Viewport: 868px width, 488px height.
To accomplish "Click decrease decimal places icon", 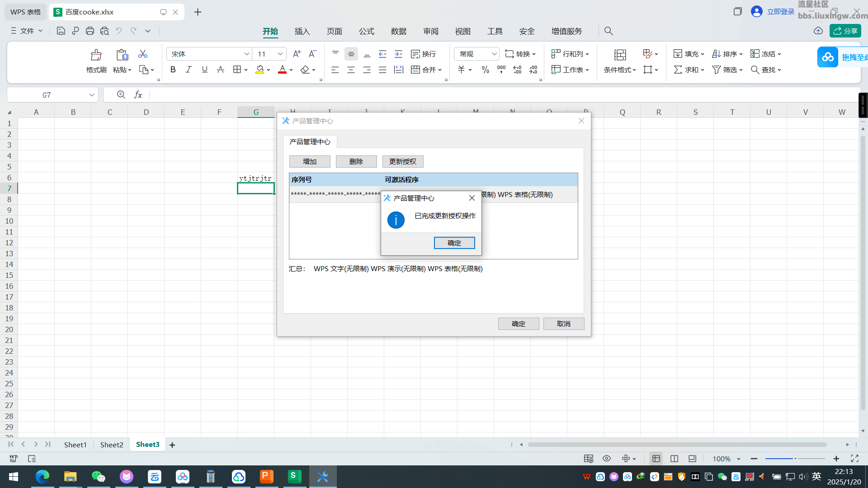I will tap(533, 70).
